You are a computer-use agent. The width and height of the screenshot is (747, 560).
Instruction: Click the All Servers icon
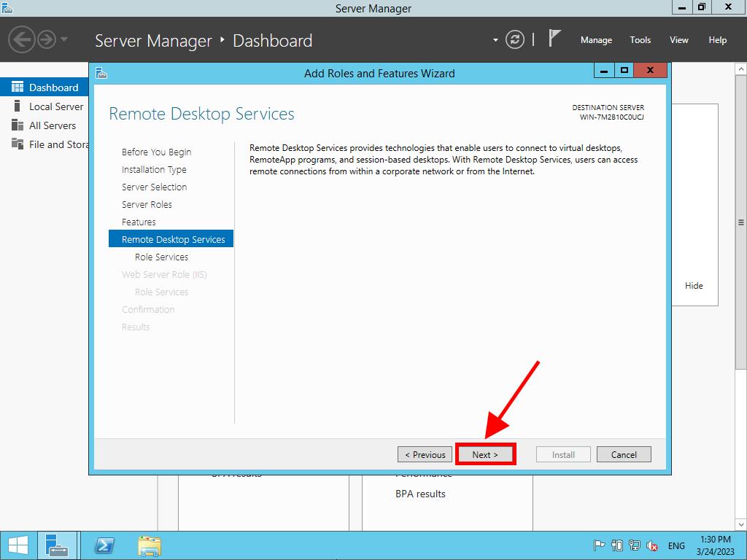(x=18, y=125)
